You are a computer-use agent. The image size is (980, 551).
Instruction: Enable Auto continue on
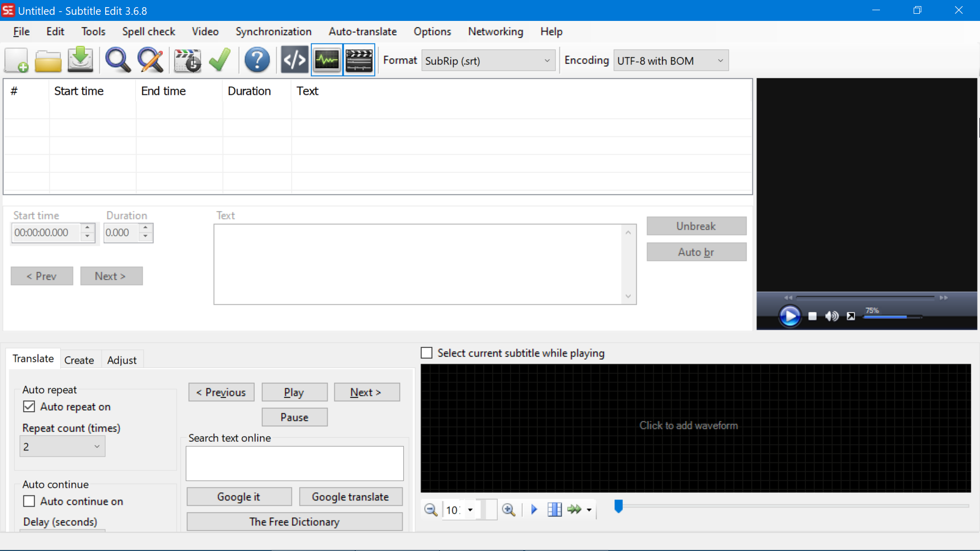coord(29,501)
